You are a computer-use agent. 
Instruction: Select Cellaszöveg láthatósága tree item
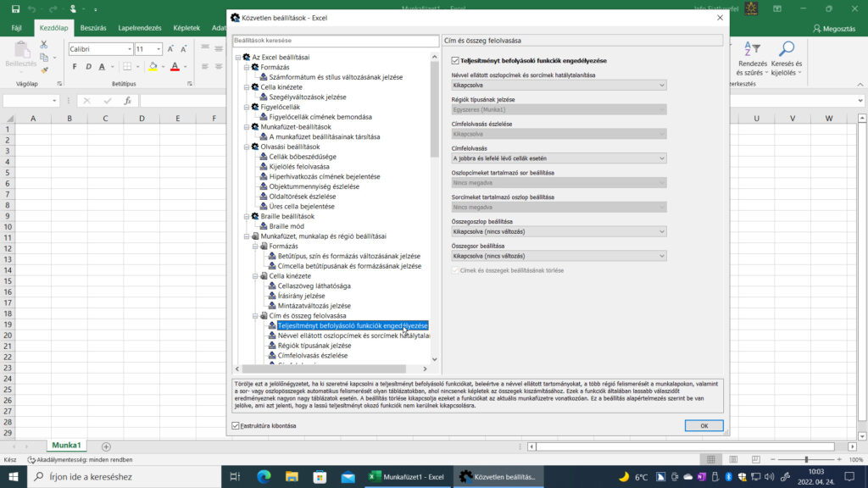(314, 286)
